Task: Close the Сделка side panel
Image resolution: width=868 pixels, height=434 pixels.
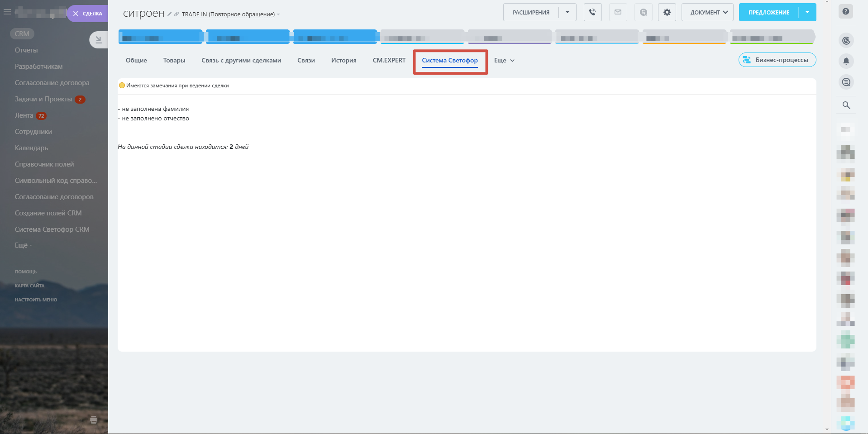Action: pos(76,14)
